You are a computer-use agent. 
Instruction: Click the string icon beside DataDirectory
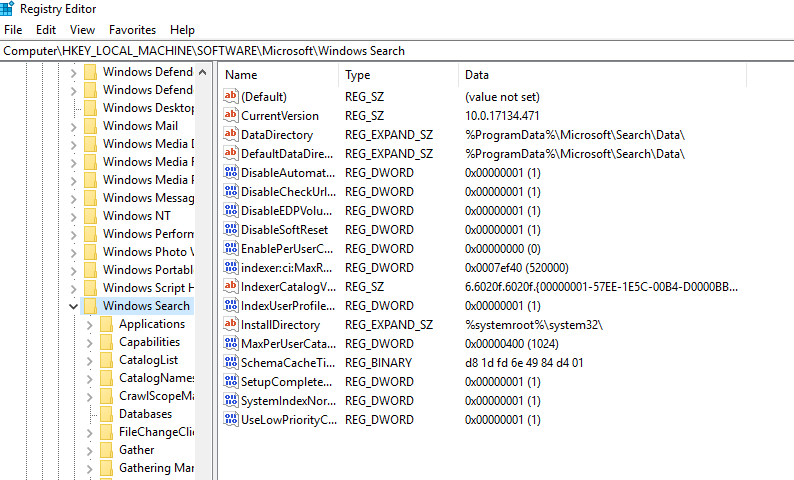[x=231, y=134]
